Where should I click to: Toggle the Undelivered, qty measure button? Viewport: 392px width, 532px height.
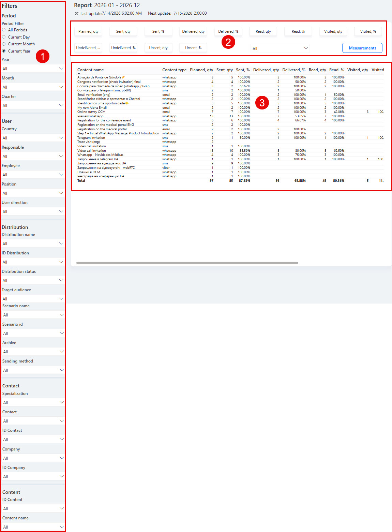[88, 48]
